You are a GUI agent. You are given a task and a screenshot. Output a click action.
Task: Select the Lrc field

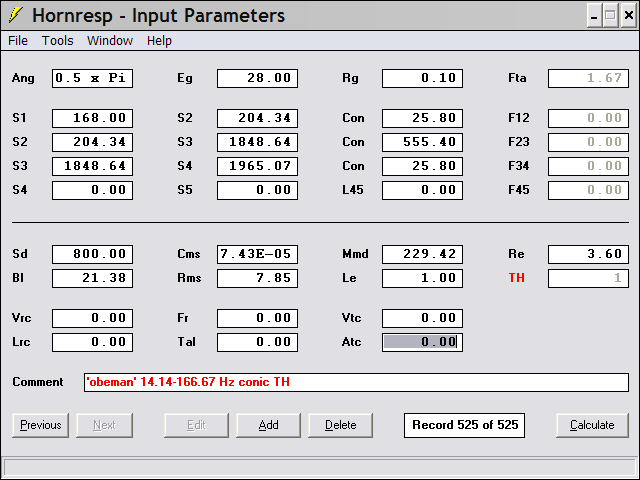[92, 342]
